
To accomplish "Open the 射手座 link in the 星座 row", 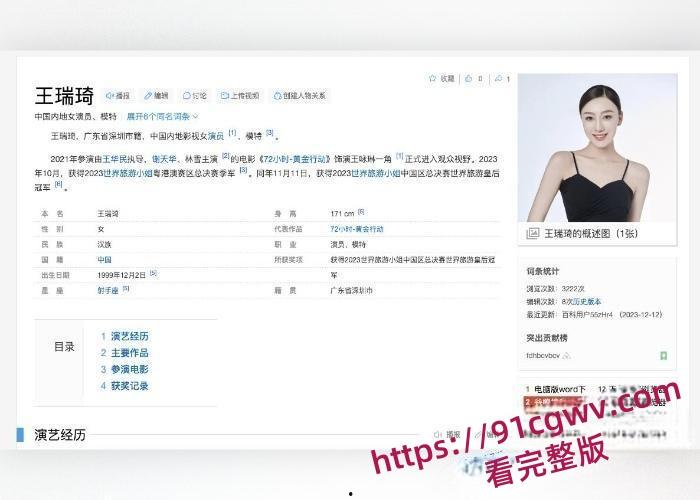I will 108,290.
